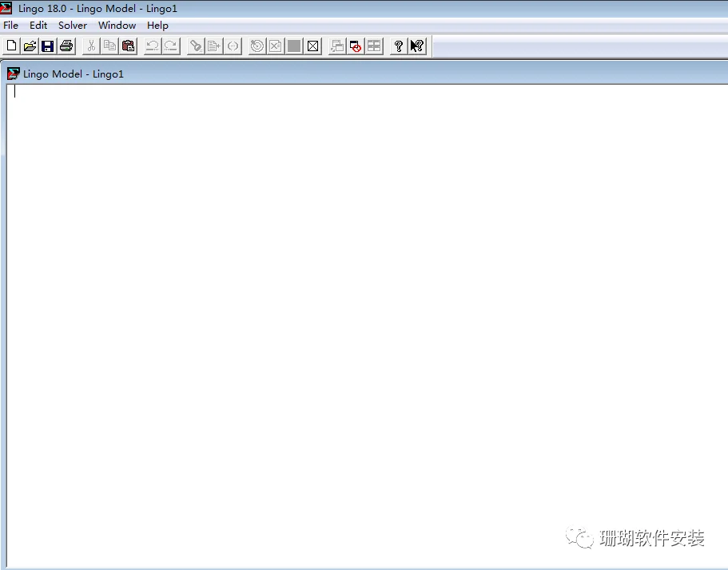Activate context help pointer icon

point(417,46)
